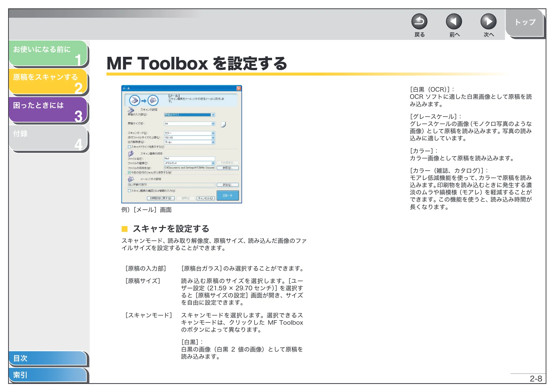This screenshot has height=392, width=554.
Task: Click the page number 2-8
Action: (536, 379)
